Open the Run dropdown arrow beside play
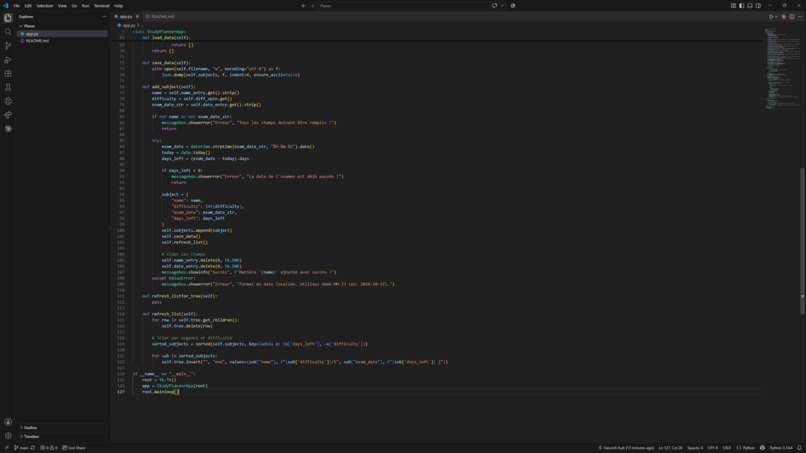806x453 pixels. coord(776,16)
